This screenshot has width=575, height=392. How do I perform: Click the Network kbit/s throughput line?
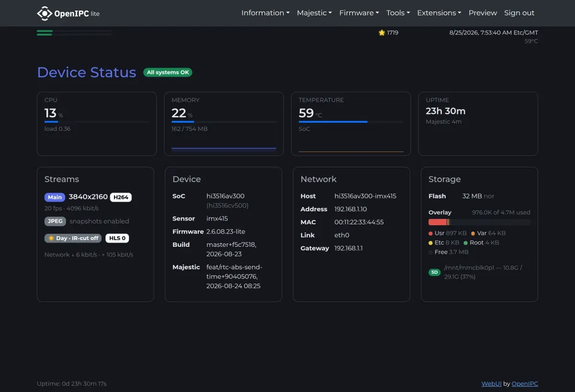pyautogui.click(x=89, y=254)
